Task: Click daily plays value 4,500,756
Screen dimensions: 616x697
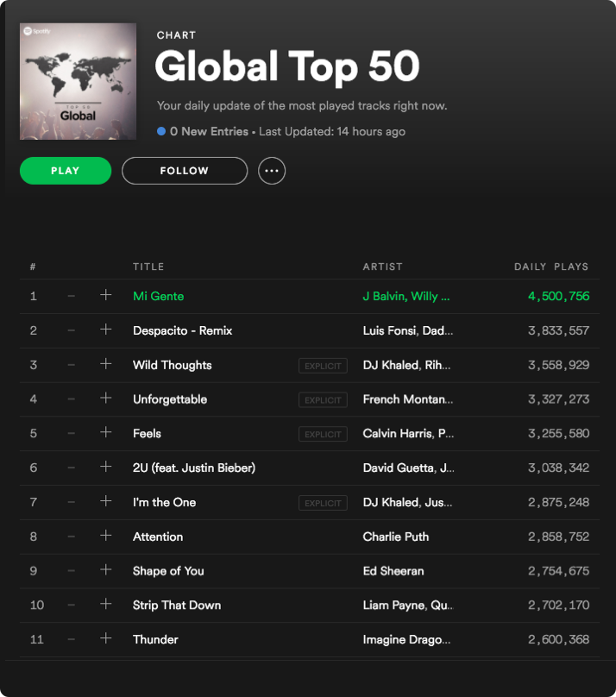Action: [x=559, y=296]
